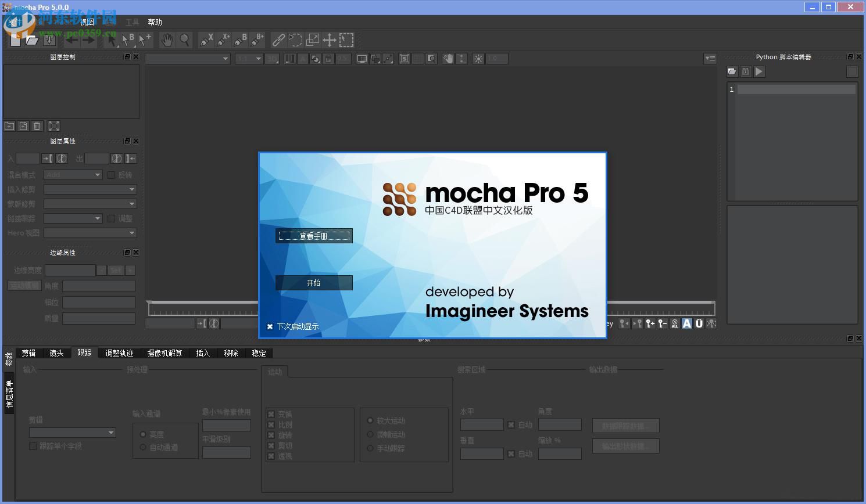Delete a keyframe with the key- icon
Screen dimensions: 866x504
pos(661,323)
